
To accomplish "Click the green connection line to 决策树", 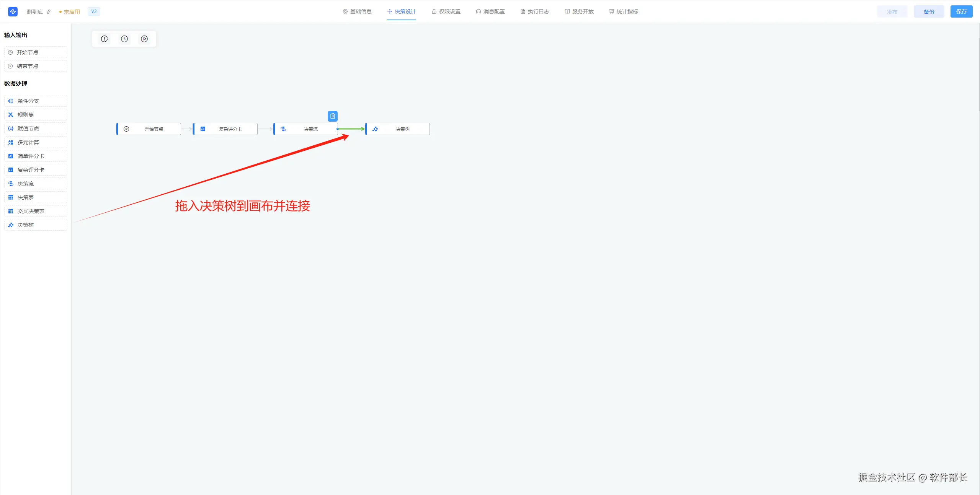I will pos(351,129).
